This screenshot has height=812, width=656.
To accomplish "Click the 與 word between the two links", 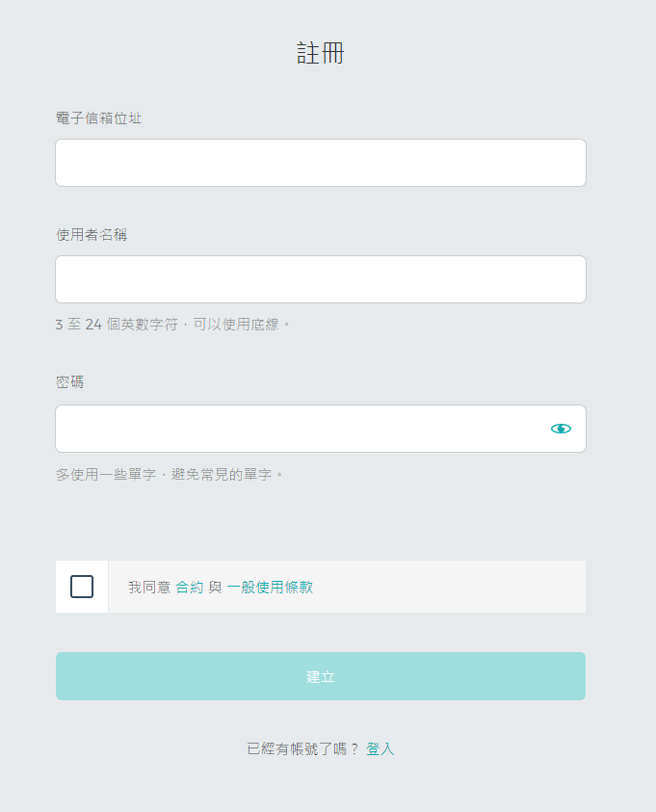I will [216, 587].
